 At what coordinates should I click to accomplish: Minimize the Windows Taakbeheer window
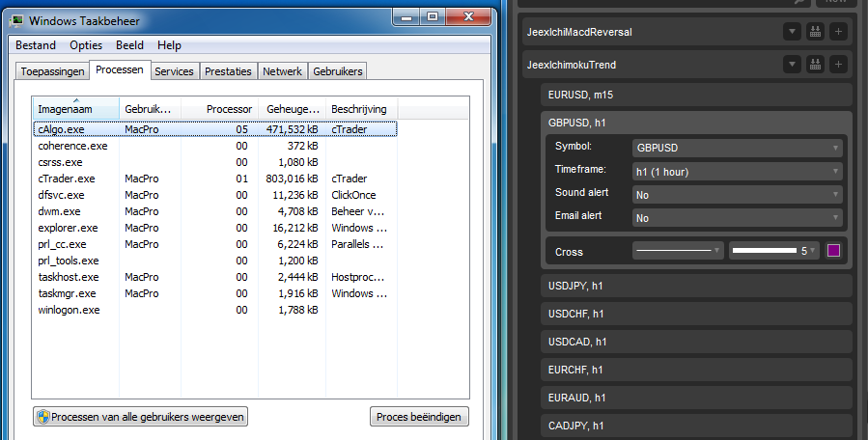click(x=406, y=17)
